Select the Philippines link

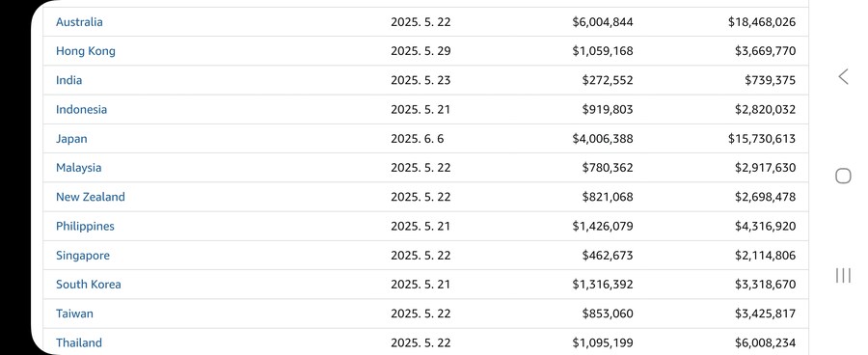pos(85,226)
